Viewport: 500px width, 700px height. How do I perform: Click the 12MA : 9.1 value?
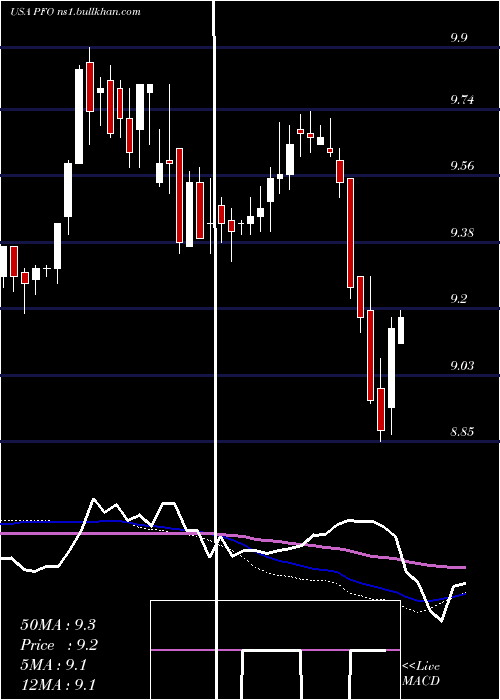pyautogui.click(x=58, y=684)
